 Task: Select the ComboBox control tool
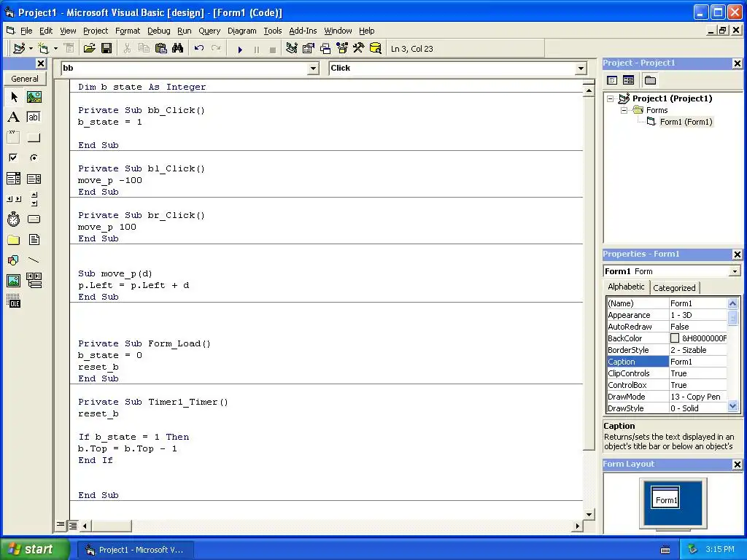(x=13, y=179)
